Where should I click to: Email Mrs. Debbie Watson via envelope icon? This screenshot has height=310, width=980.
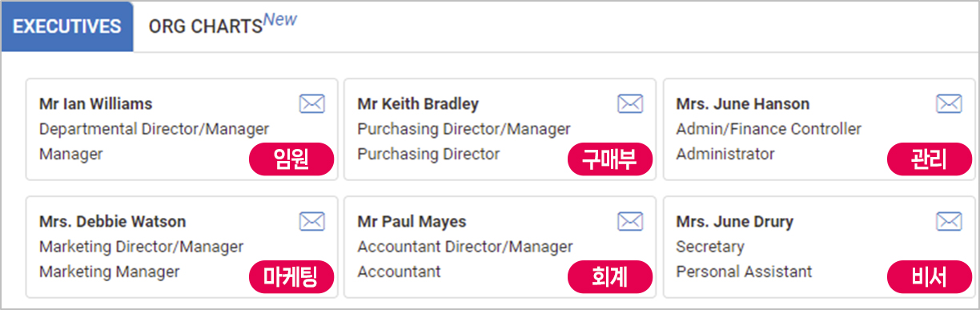click(311, 221)
